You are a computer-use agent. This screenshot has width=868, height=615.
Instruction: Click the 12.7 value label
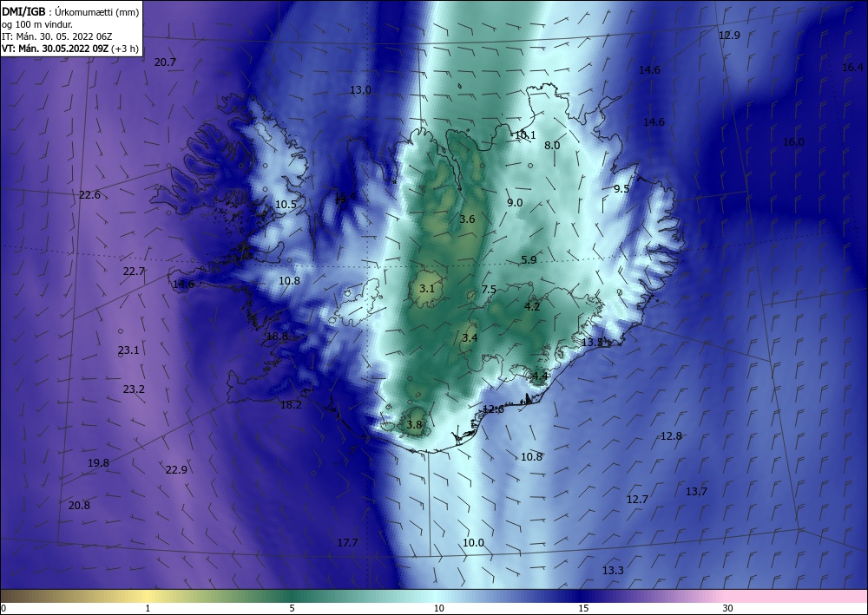click(x=637, y=500)
